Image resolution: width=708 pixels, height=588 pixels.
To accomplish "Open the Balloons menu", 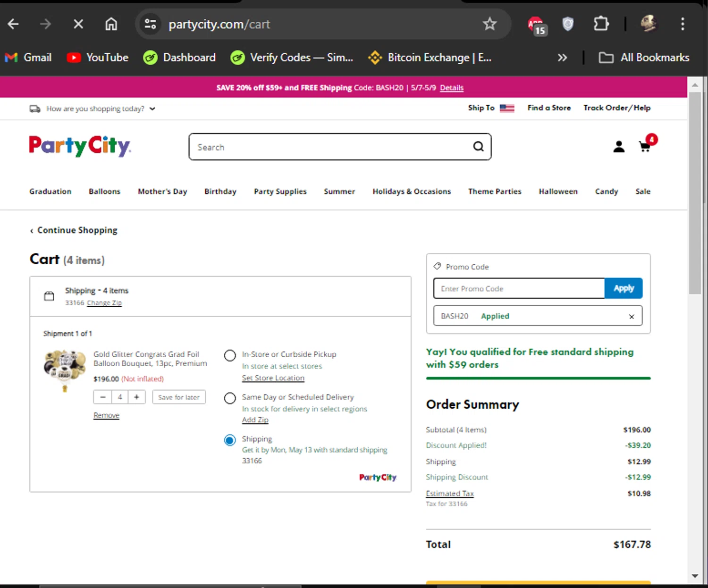I will pos(105,192).
